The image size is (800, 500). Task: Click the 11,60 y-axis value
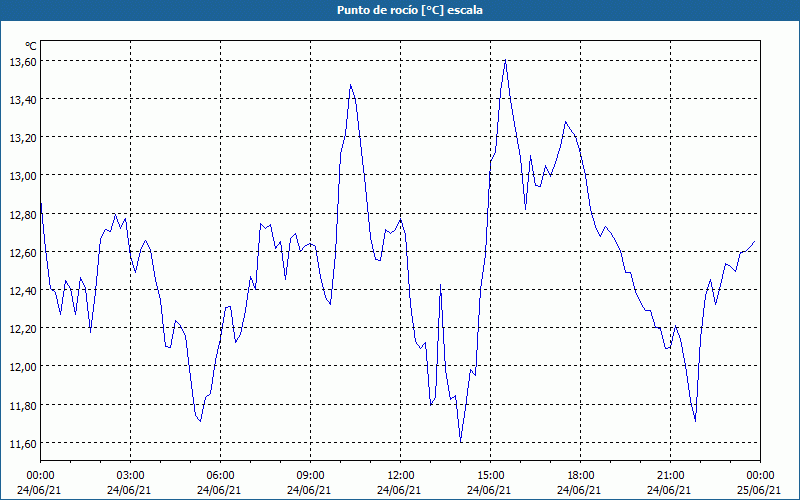pyautogui.click(x=23, y=444)
